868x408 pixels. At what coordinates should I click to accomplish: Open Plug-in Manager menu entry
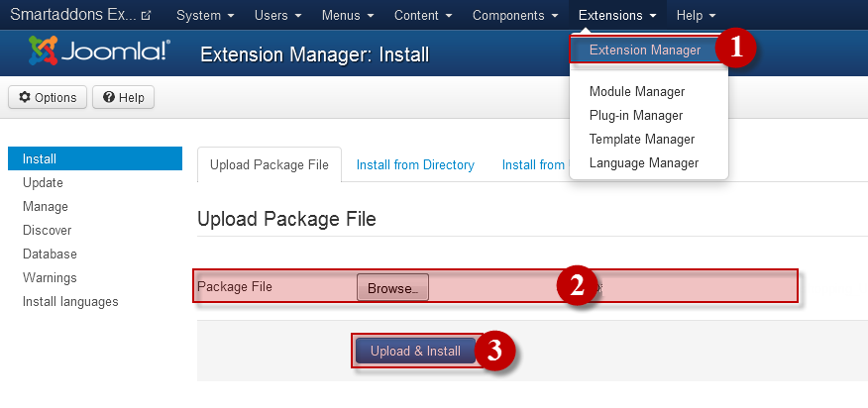coord(635,115)
